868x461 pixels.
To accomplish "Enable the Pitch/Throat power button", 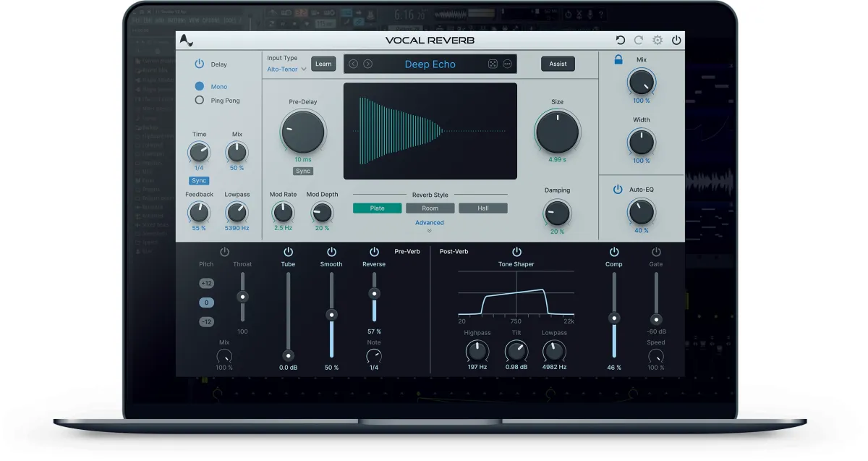I will (224, 252).
